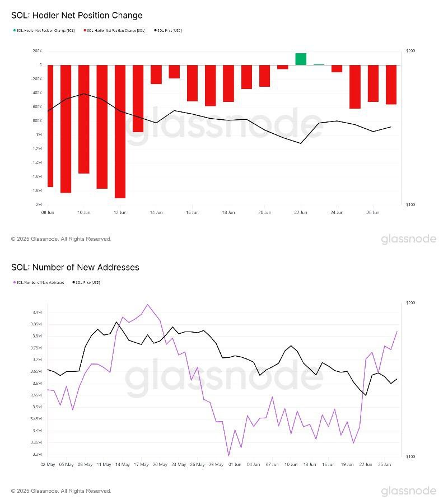448x504 pixels.
Task: Toggle SOL Number of New Addresses legend
Action: pyautogui.click(x=39, y=283)
